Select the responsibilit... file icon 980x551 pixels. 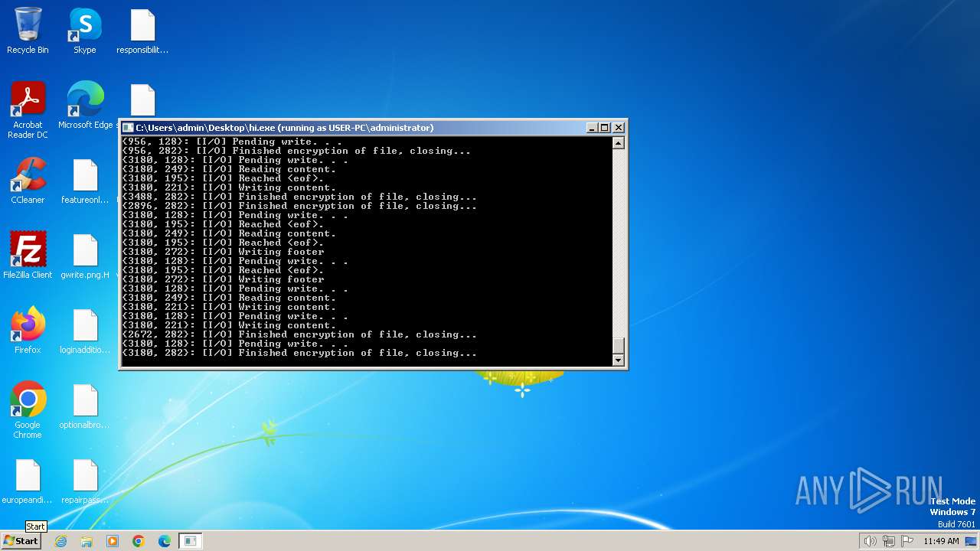(x=142, y=31)
